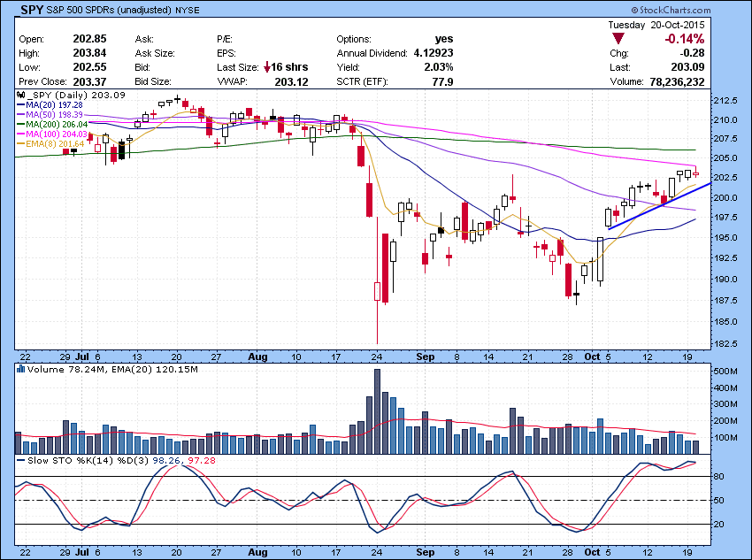Click the Bid Size: label

coord(153,81)
